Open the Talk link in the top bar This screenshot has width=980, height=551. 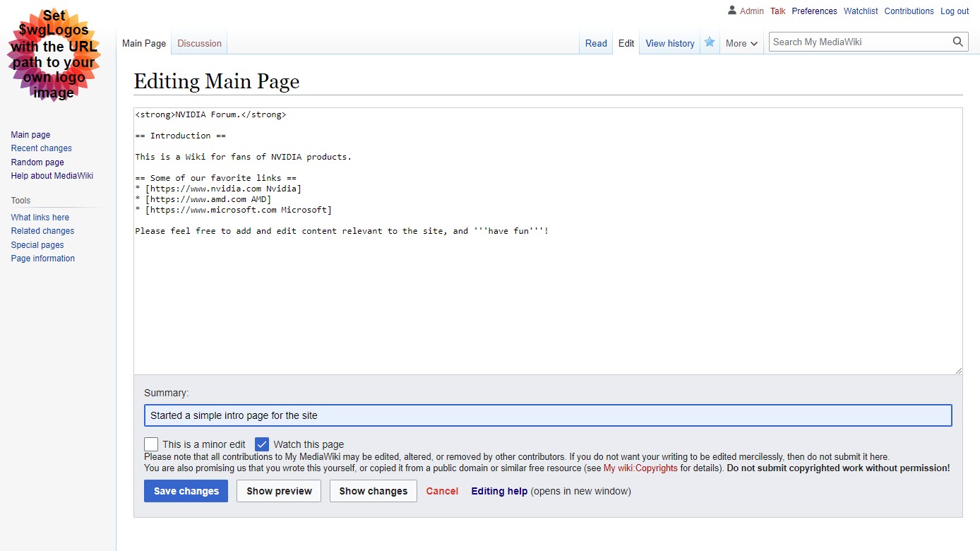click(778, 11)
